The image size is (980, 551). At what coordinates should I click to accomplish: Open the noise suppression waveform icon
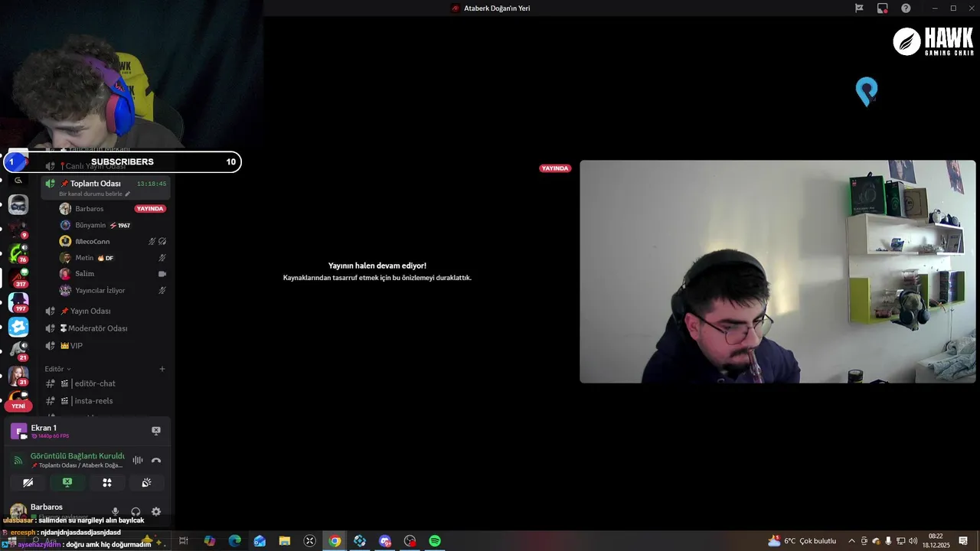(x=138, y=460)
